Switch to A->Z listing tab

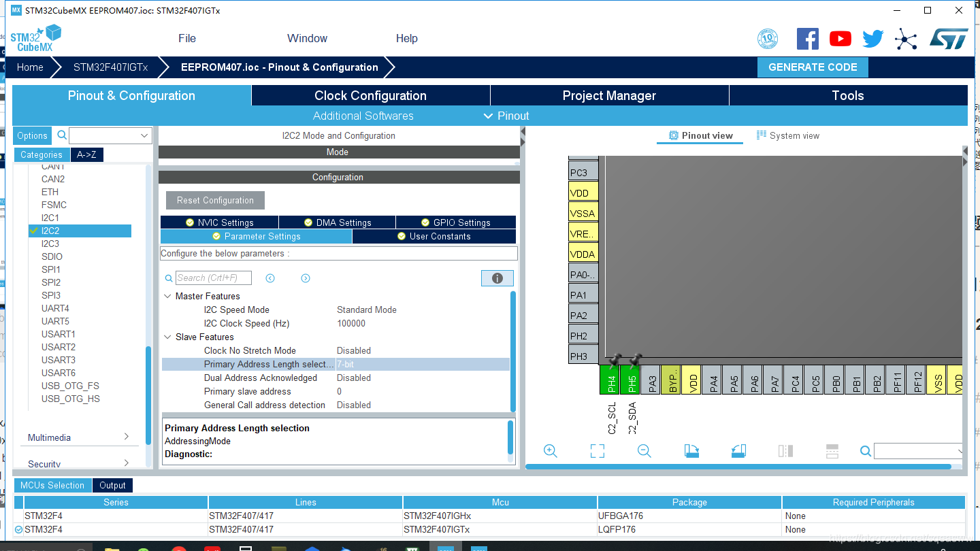click(x=86, y=154)
